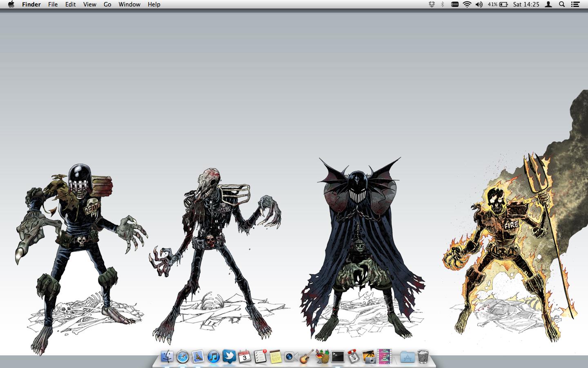Open the Bluetooth status menu
The image size is (588, 368).
click(x=443, y=4)
